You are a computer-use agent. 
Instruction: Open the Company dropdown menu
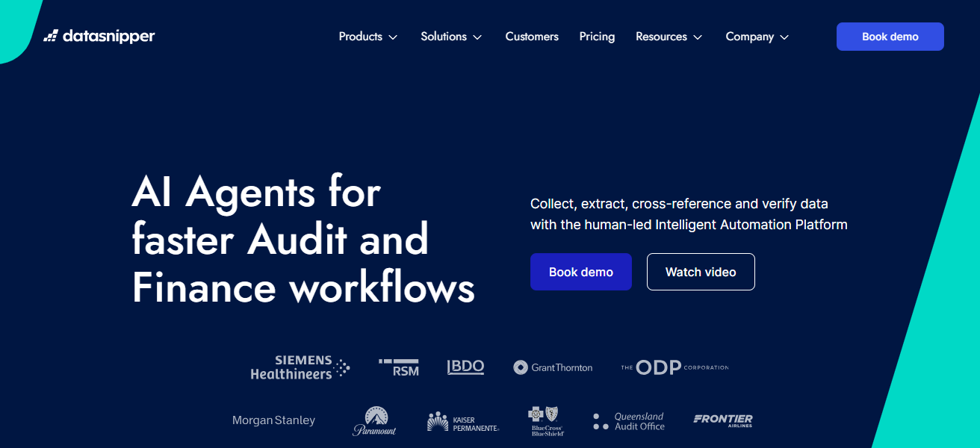click(757, 37)
